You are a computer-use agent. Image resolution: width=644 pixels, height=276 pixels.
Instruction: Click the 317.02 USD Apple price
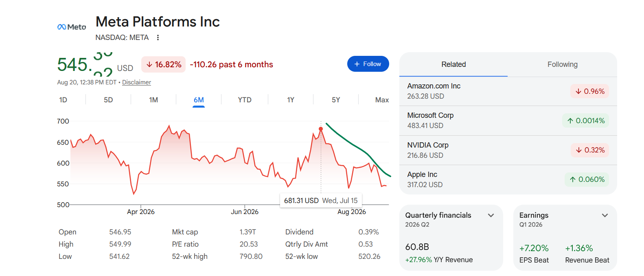coord(425,185)
